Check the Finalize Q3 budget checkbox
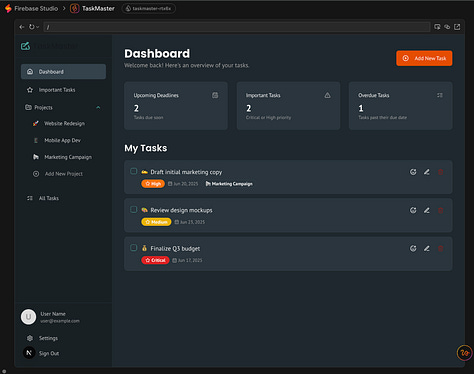This screenshot has width=474, height=374. pos(133,248)
